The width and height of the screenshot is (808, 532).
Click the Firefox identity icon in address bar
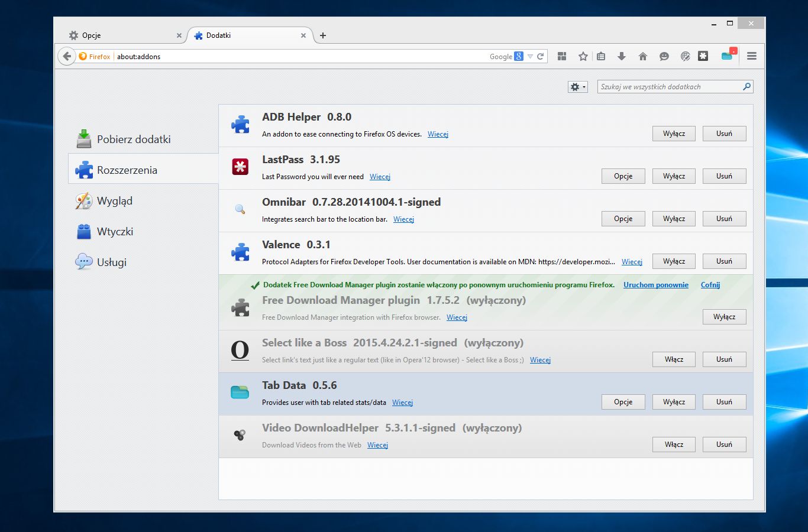83,56
